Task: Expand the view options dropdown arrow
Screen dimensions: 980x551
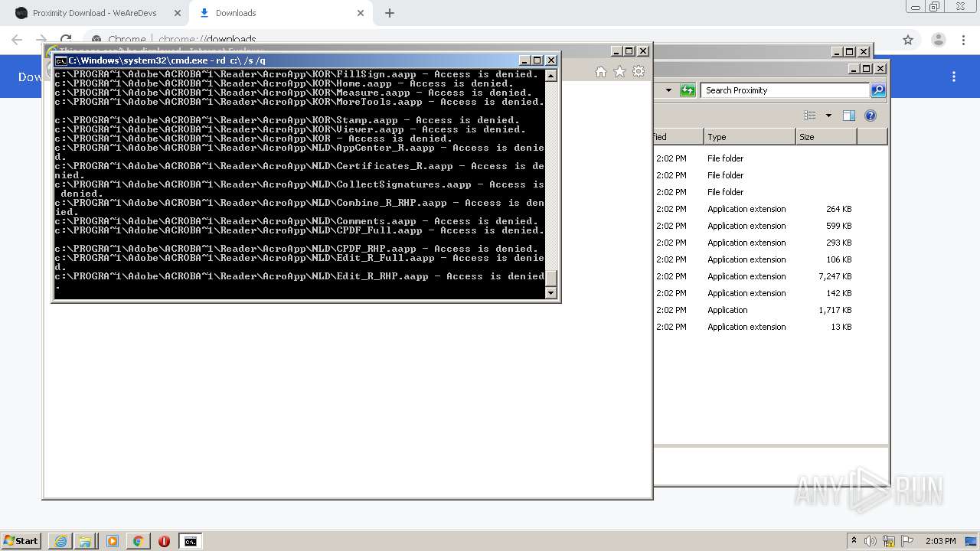Action: pos(828,116)
